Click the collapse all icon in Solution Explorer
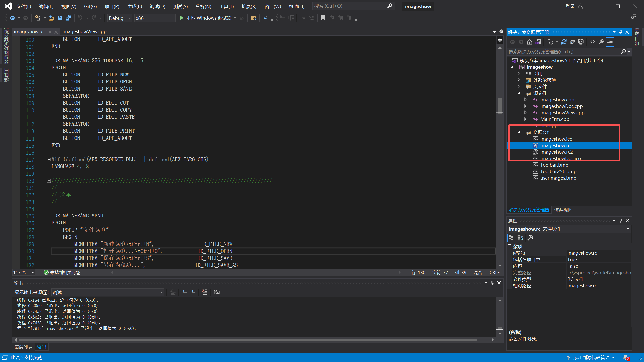 (x=572, y=42)
